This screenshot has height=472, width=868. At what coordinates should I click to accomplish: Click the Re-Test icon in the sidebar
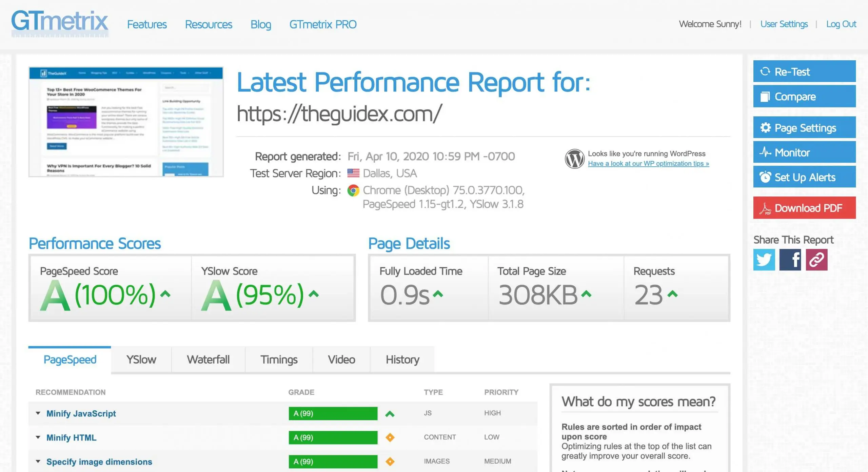766,71
